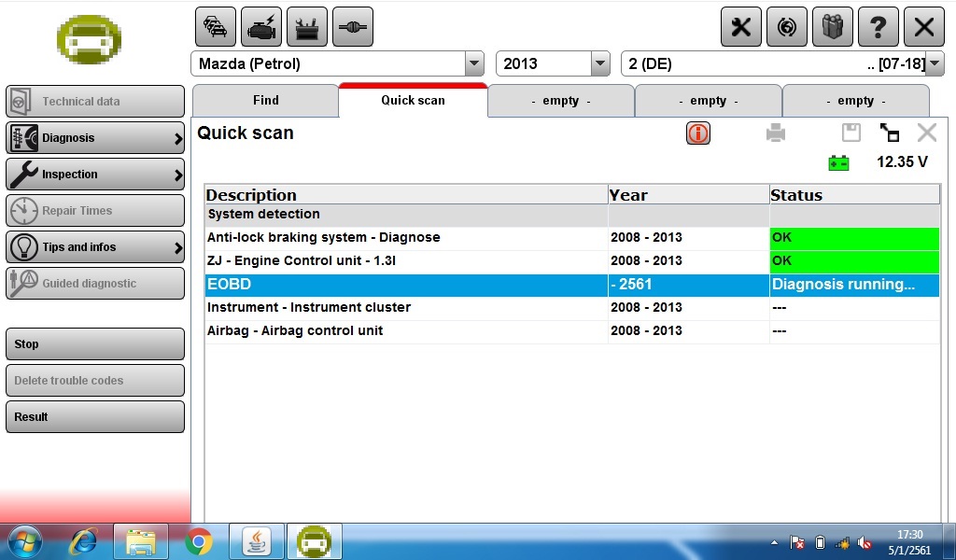The height and width of the screenshot is (560, 956).
Task: Switch to the Find tab
Action: tap(266, 101)
